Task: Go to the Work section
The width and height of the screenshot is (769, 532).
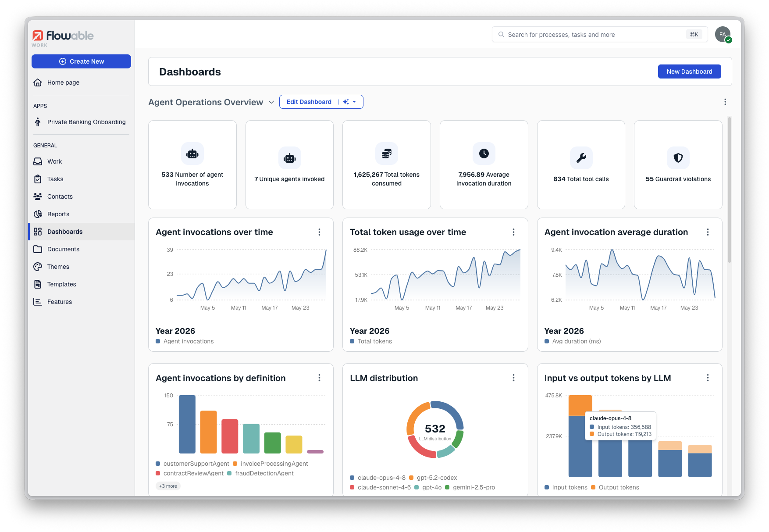Action: tap(81, 161)
